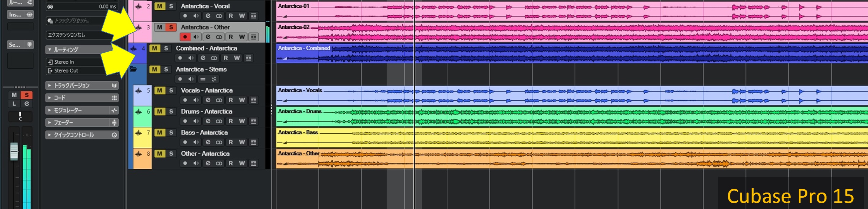Open channel settings (e) for Antarctica - Vocal
The width and height of the screenshot is (868, 209).
(x=208, y=16)
